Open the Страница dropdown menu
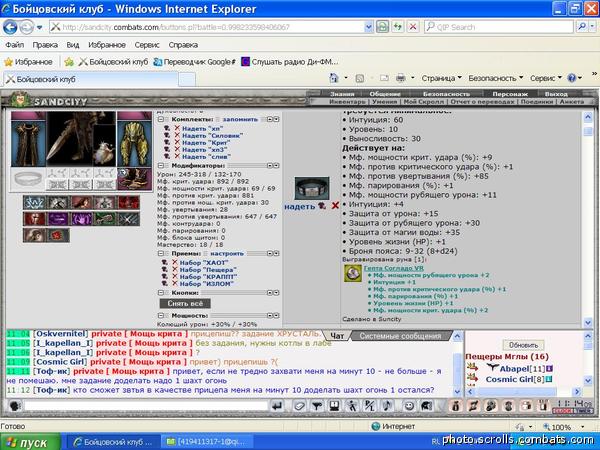 442,78
